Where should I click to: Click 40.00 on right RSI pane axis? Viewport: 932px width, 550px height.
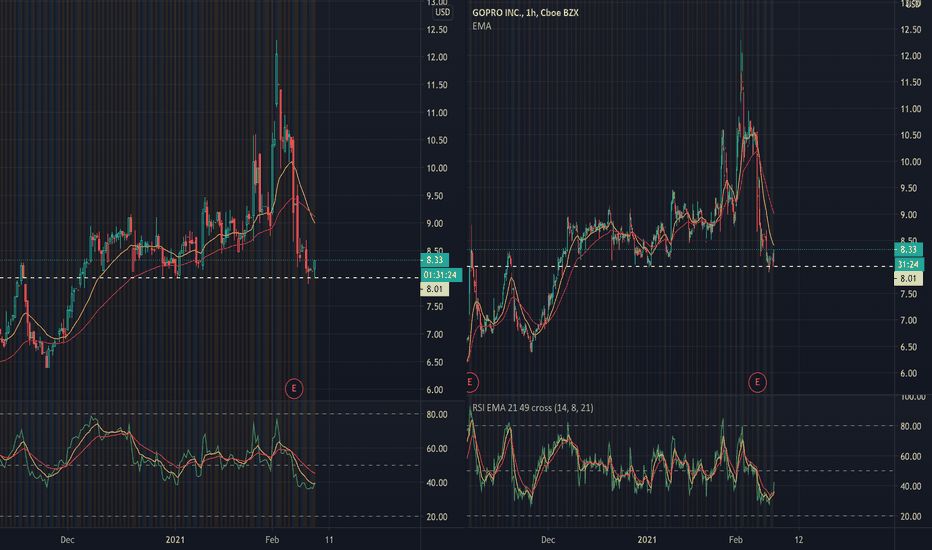coord(911,486)
